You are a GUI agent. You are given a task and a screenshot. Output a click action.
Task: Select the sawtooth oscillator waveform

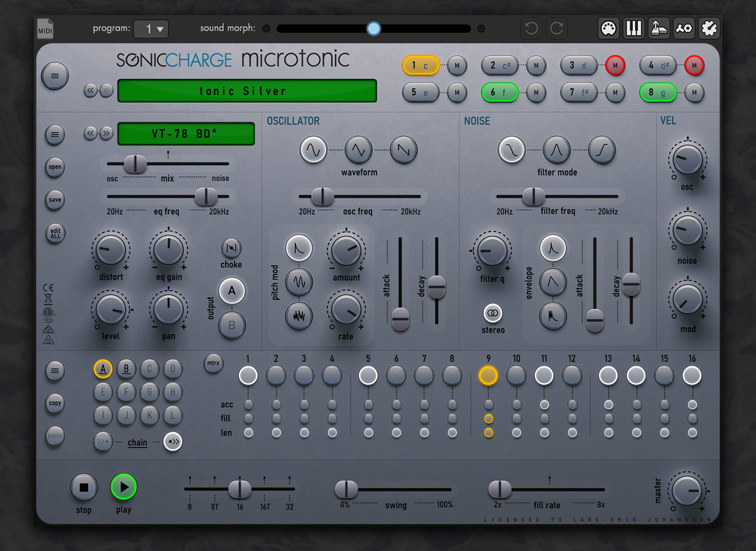404,150
